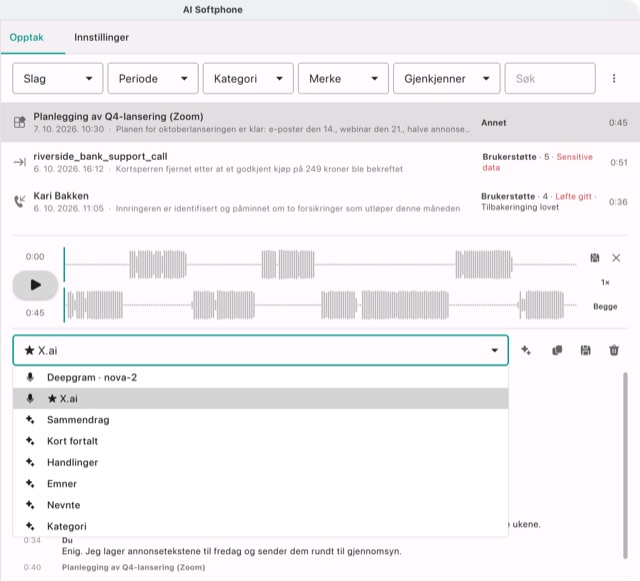Toggle the Begge channel selector
640x581 pixels.
[605, 306]
